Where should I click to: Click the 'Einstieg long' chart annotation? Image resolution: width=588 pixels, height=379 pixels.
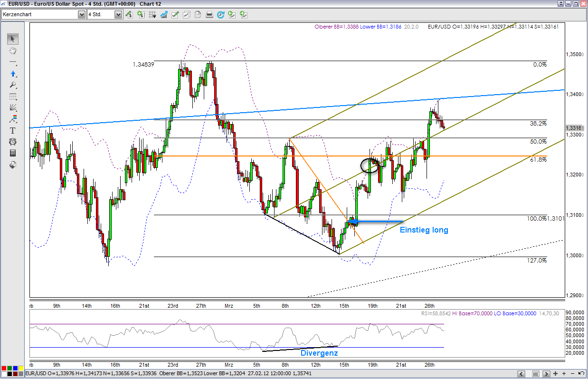424,230
